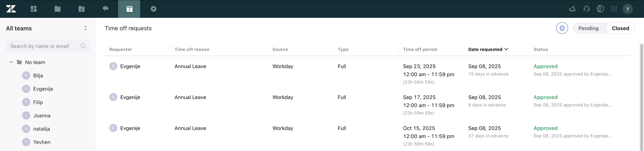Click Filip's F avatar icon
The image size is (644, 151).
(x=26, y=102)
